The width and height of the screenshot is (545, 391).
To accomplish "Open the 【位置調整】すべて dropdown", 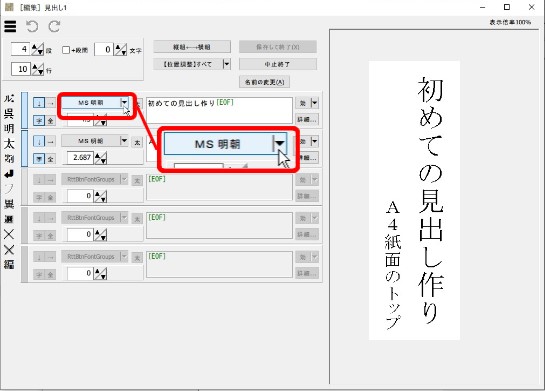I will [227, 64].
